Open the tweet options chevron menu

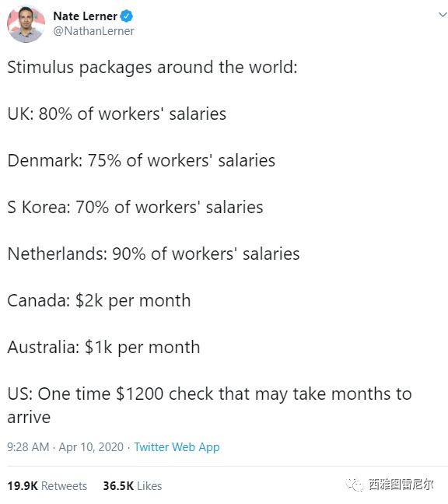click(443, 15)
